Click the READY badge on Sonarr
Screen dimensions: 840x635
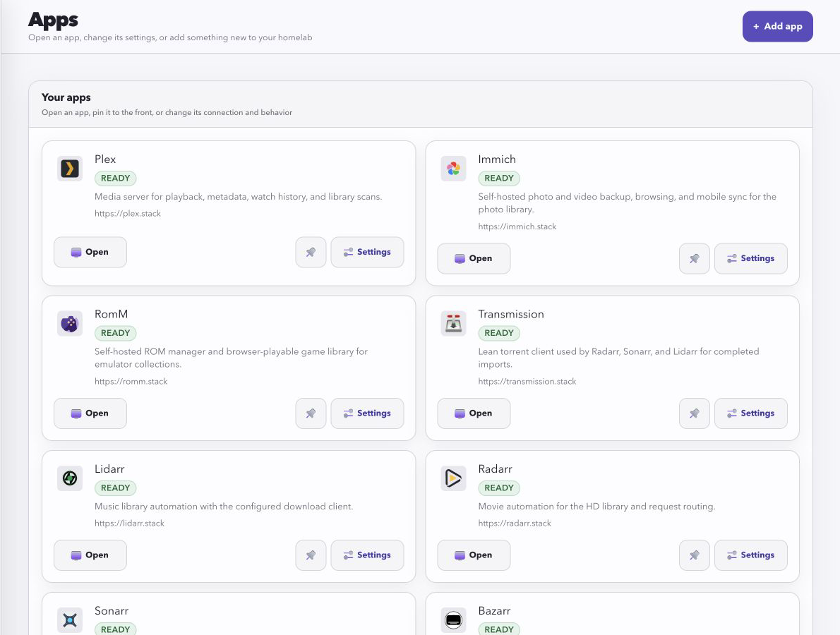(x=115, y=629)
